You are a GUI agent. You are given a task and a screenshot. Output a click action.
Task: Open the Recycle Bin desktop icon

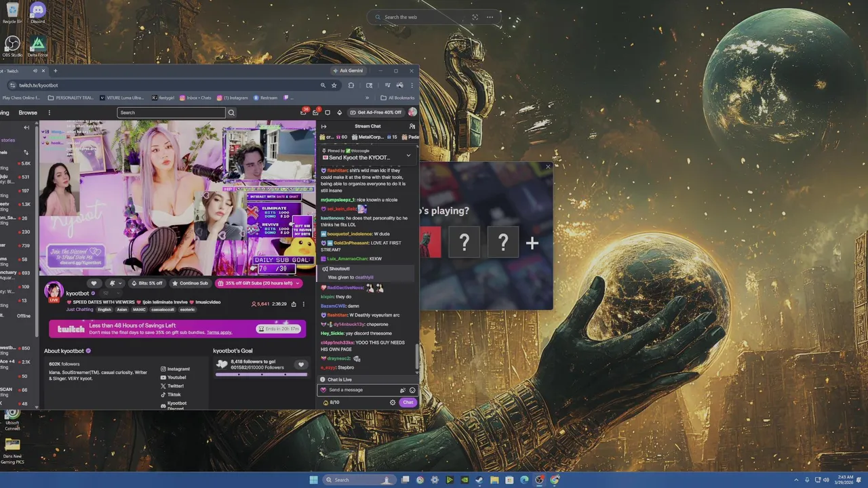click(x=12, y=12)
